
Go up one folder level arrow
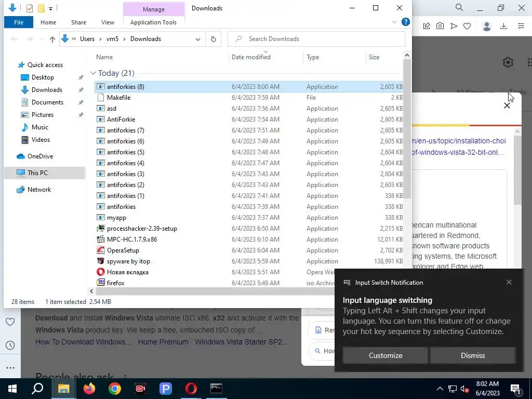tap(52, 39)
